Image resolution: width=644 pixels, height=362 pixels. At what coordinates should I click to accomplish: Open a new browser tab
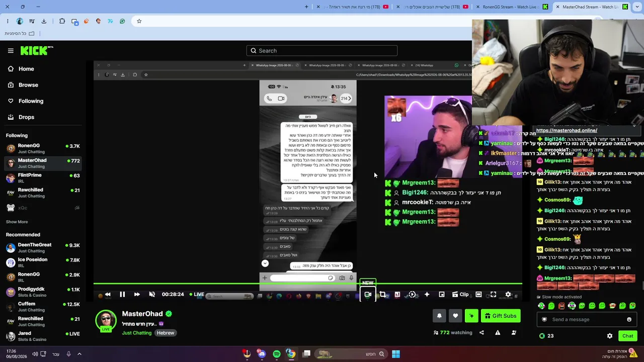pyautogui.click(x=306, y=7)
